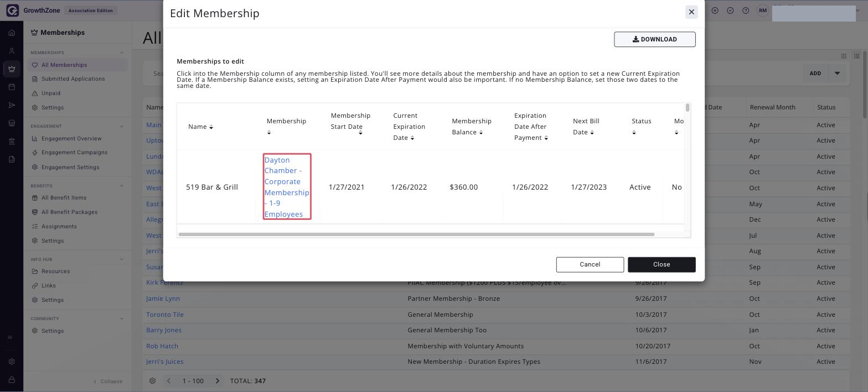The height and width of the screenshot is (392, 868).
Task: Collapse the Engagement sidebar section
Action: (122, 126)
